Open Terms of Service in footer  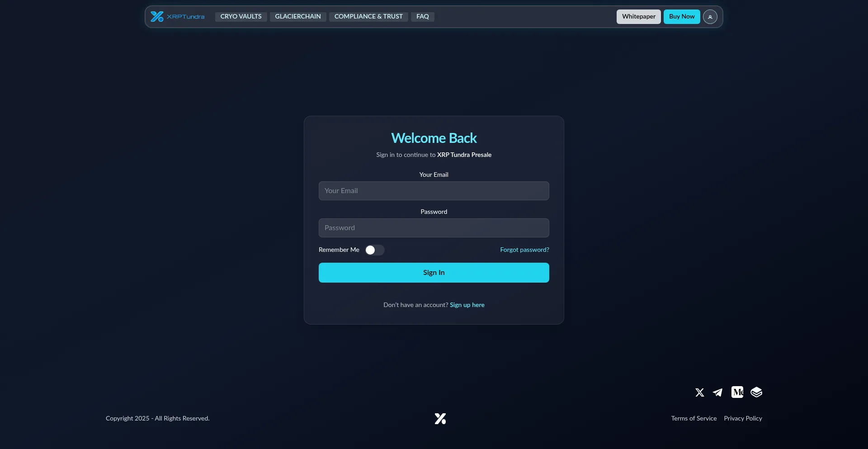click(693, 419)
